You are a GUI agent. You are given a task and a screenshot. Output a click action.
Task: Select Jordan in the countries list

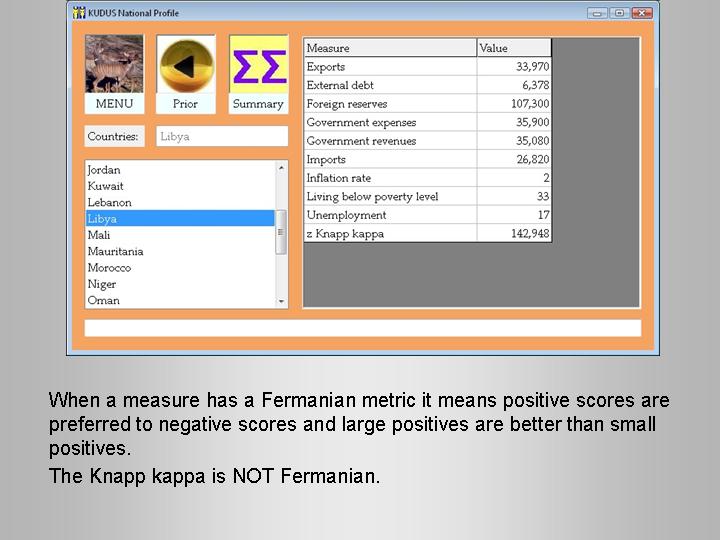104,170
